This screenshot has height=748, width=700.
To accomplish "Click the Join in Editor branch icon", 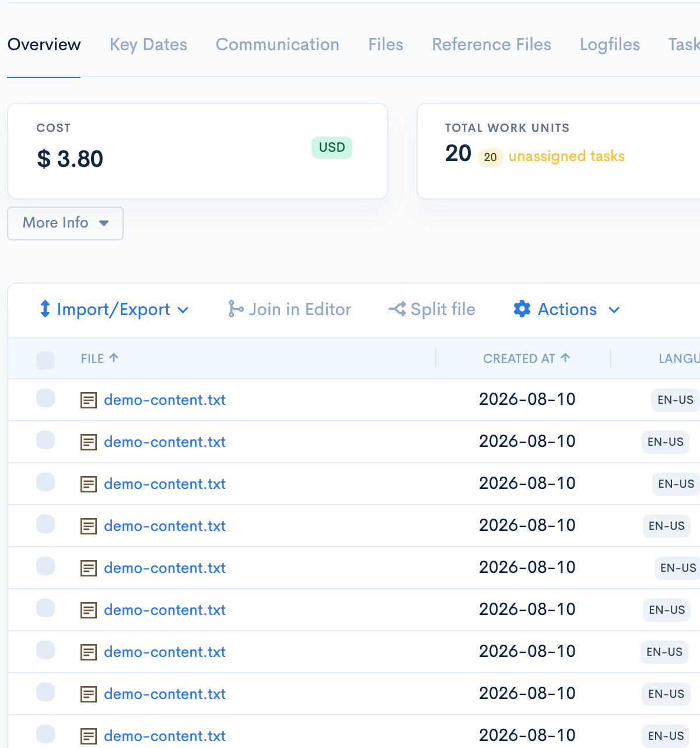I will [x=235, y=309].
